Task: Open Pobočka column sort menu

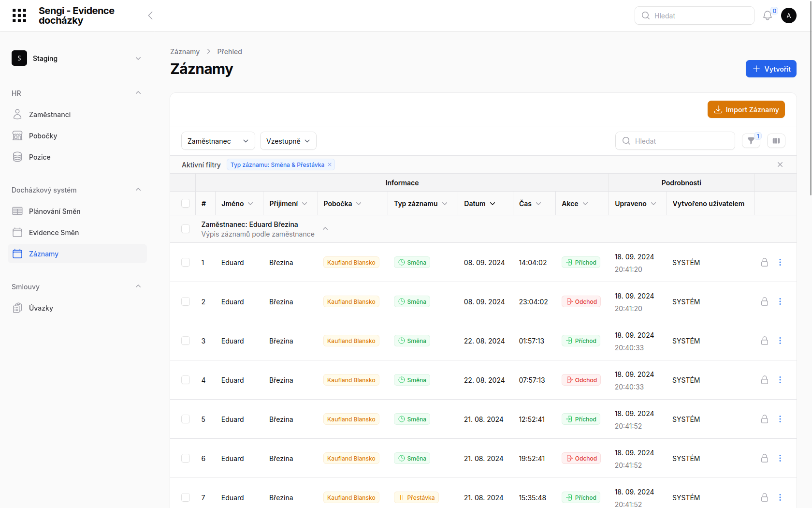Action: [359, 204]
